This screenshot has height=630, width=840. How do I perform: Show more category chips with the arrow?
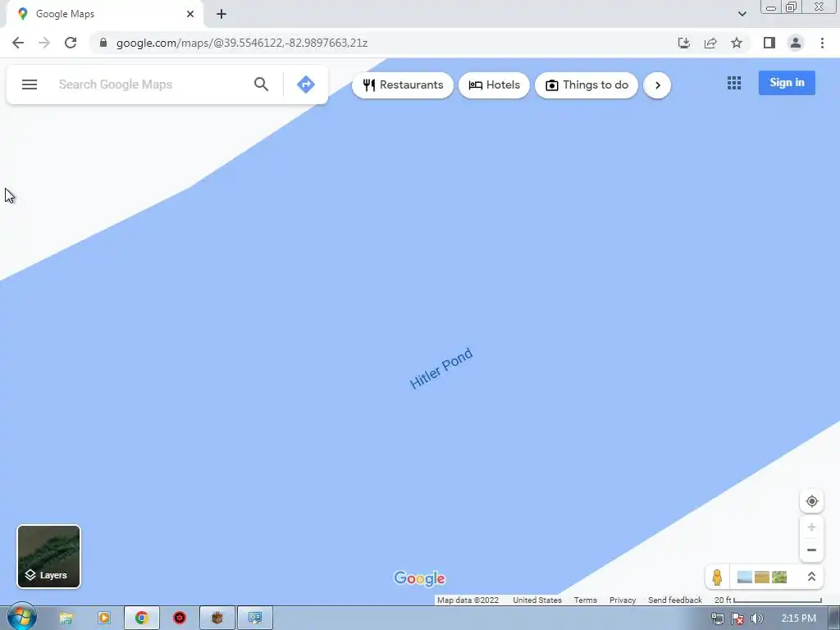pyautogui.click(x=657, y=85)
